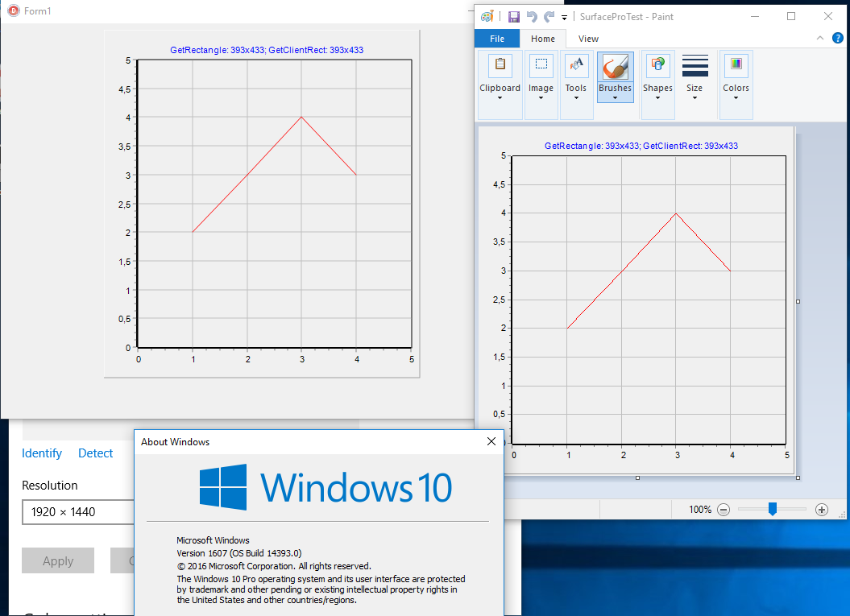Click the Form1 chart title text

coord(267,50)
